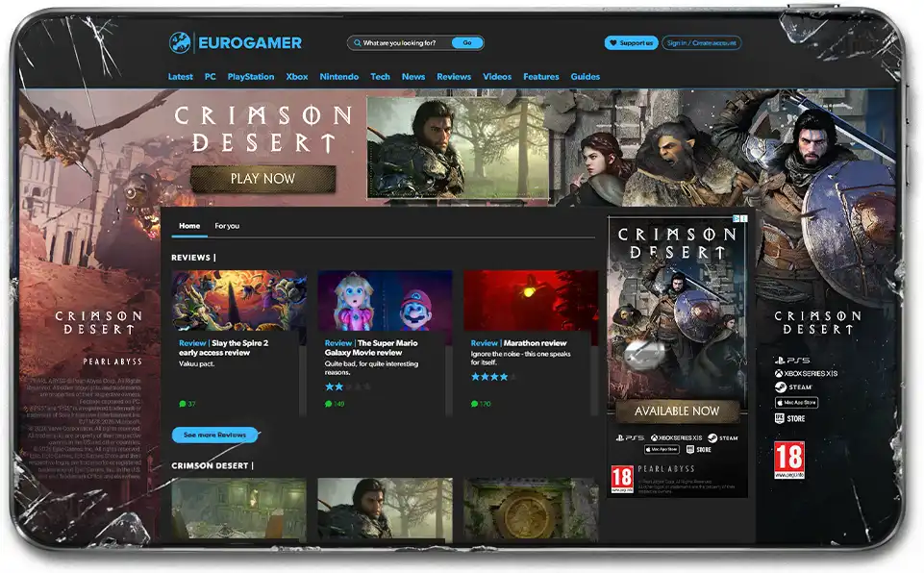Click the banner video of bearded warrior
Viewport: 924px width, 573px height.
[458, 148]
